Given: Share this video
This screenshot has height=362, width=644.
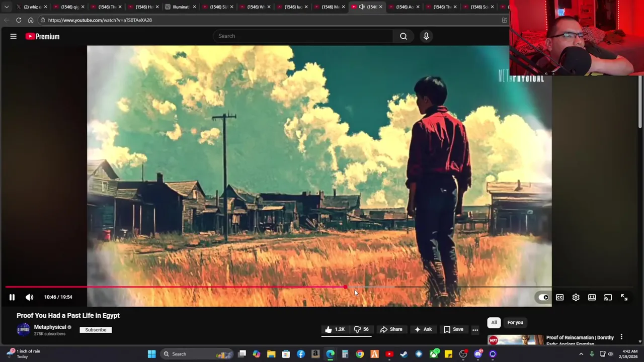Looking at the screenshot, I should [391, 329].
